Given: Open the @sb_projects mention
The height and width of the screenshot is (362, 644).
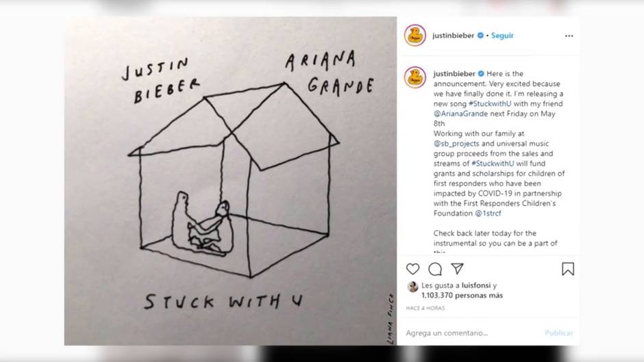Looking at the screenshot, I should click(x=456, y=144).
